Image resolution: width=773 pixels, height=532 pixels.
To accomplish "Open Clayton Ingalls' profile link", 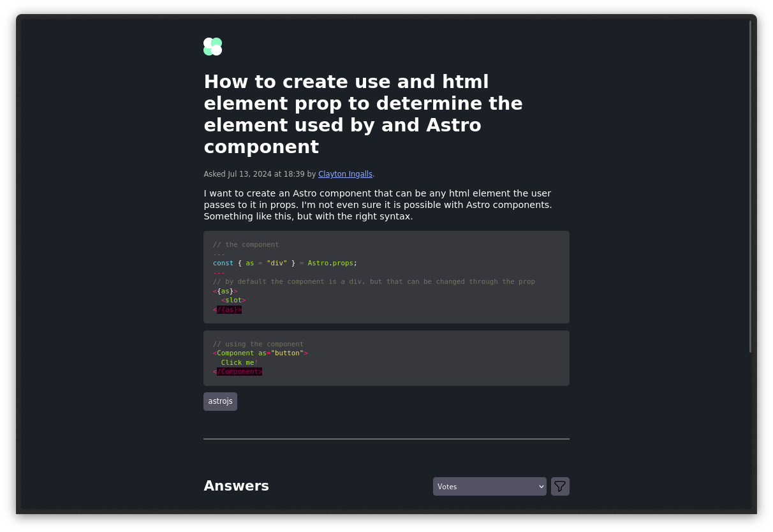I will click(345, 174).
